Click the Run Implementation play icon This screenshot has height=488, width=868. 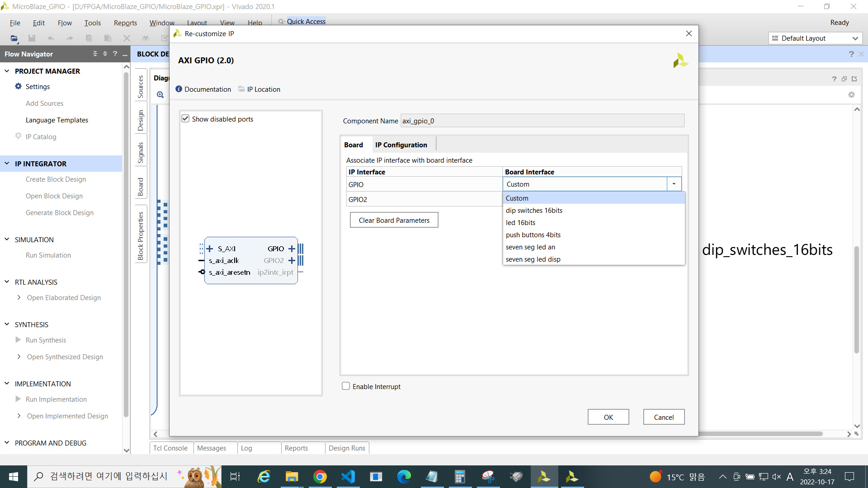pos(18,399)
